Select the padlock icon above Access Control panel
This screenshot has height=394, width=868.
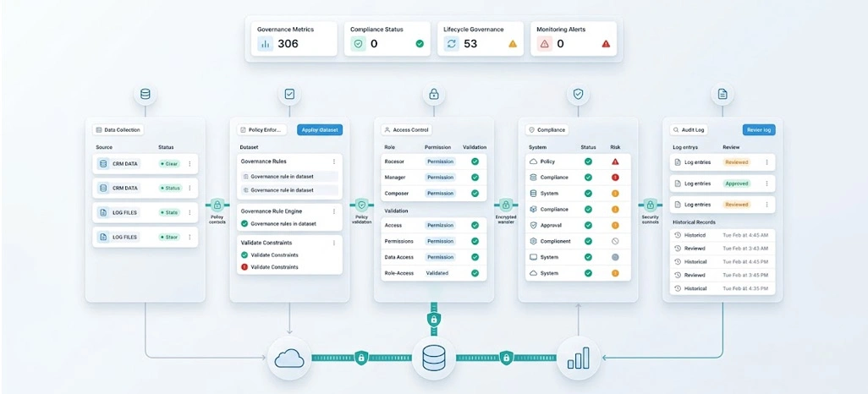434,94
